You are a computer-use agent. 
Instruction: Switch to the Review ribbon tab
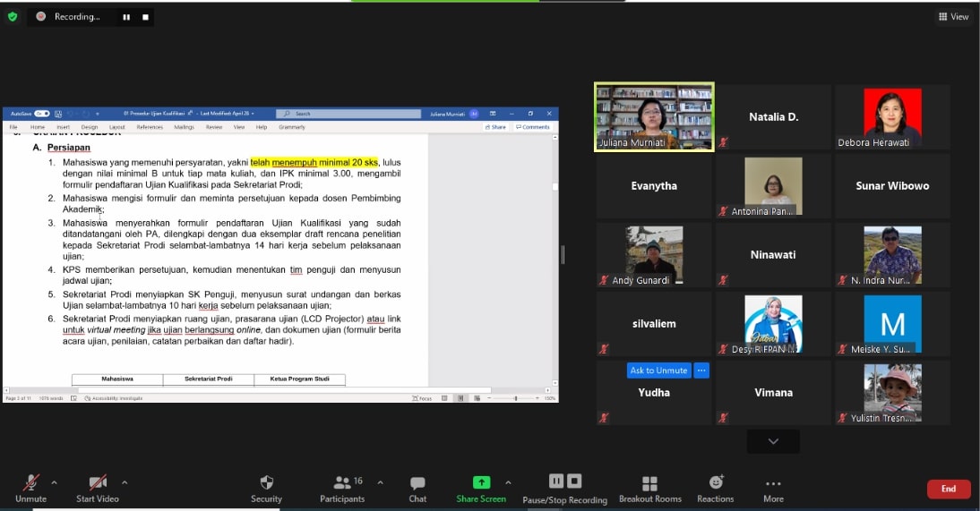coord(214,127)
